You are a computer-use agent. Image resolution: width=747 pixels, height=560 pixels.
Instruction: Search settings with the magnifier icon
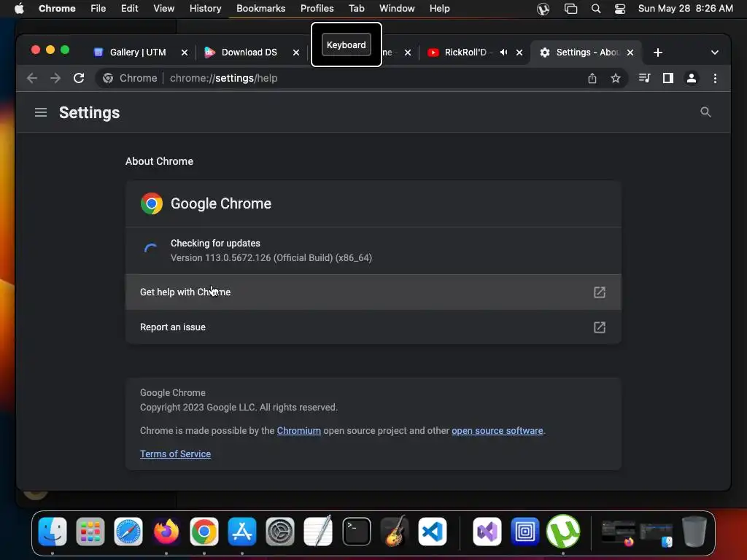point(705,112)
